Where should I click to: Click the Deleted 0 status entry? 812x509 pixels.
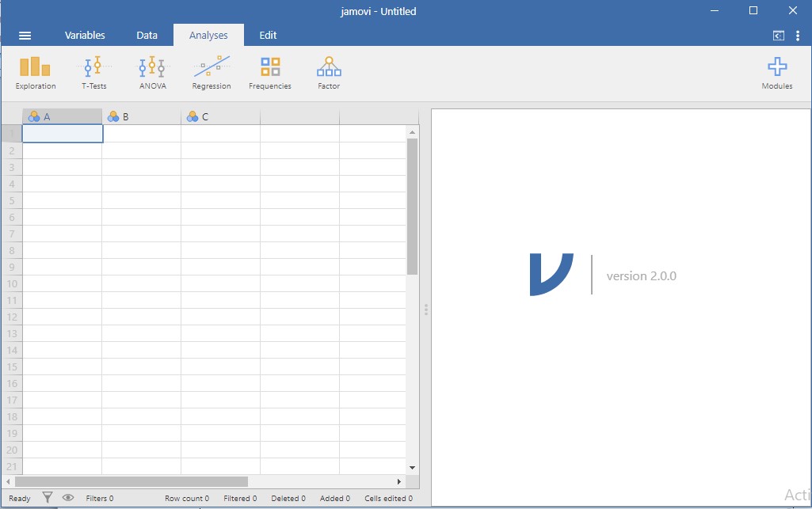coord(288,498)
